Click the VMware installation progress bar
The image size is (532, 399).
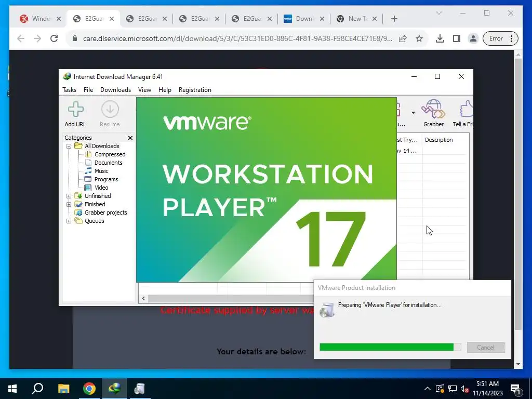pos(390,347)
